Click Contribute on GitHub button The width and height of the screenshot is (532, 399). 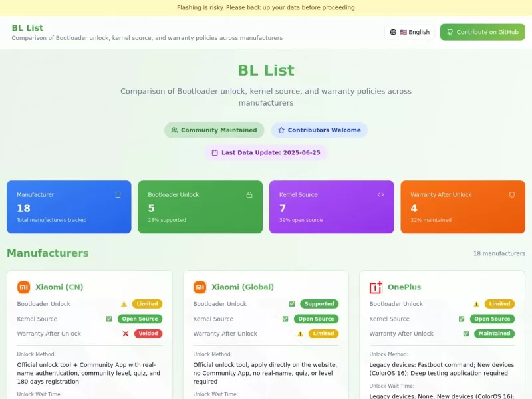tap(483, 32)
